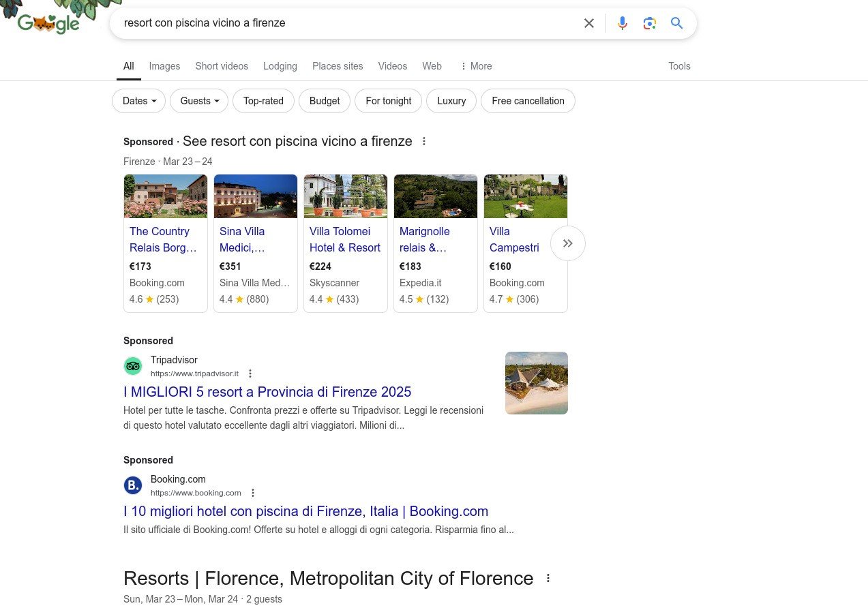The height and width of the screenshot is (608, 868).
Task: Click Villa Campestri garden photo
Action: pos(526,196)
